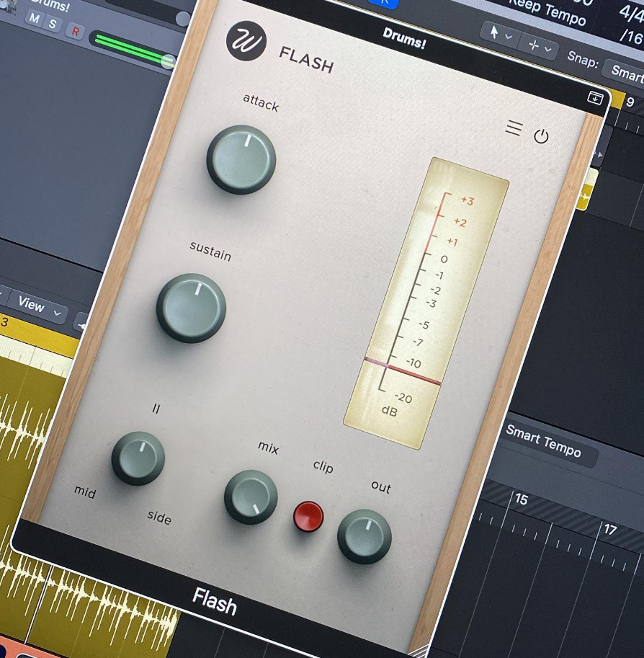This screenshot has height=658, width=644.
Task: Click the FLASH plugin title text
Action: pos(306,60)
